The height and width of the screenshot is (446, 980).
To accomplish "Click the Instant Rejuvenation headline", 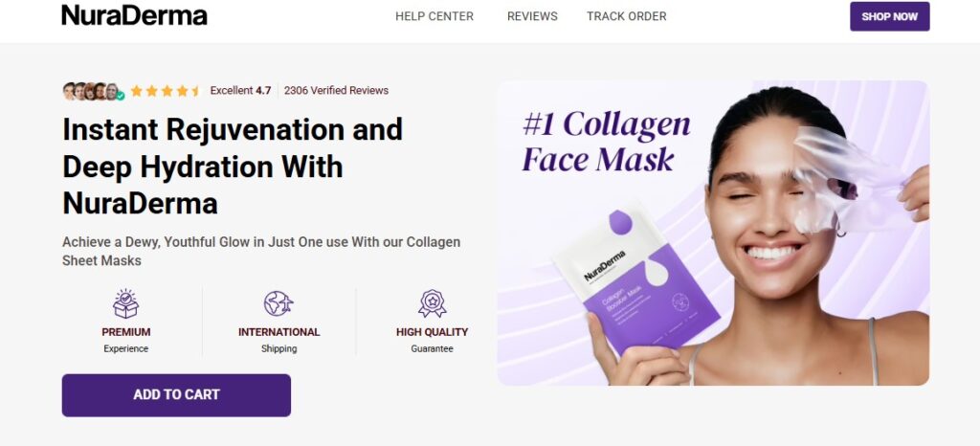I will 233,166.
